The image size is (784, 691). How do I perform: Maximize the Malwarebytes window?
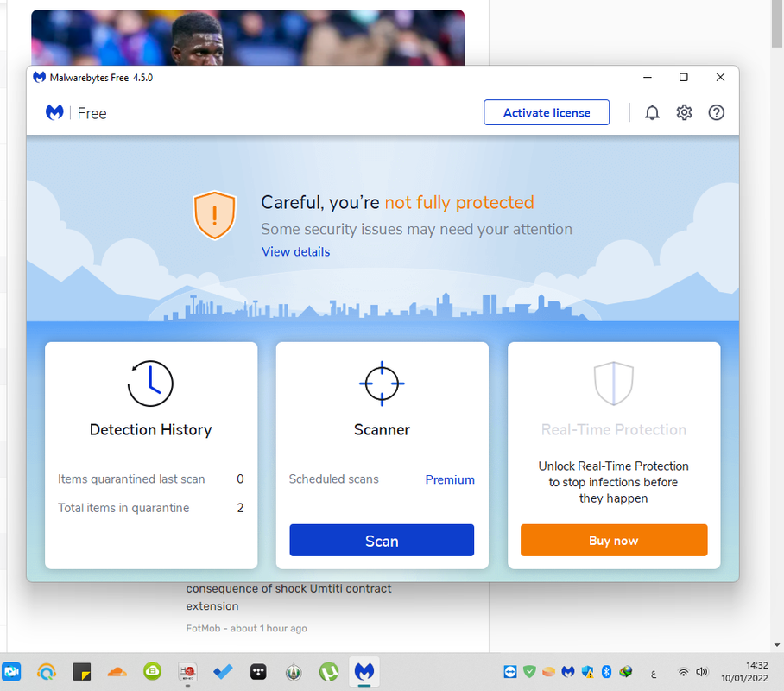click(x=684, y=77)
